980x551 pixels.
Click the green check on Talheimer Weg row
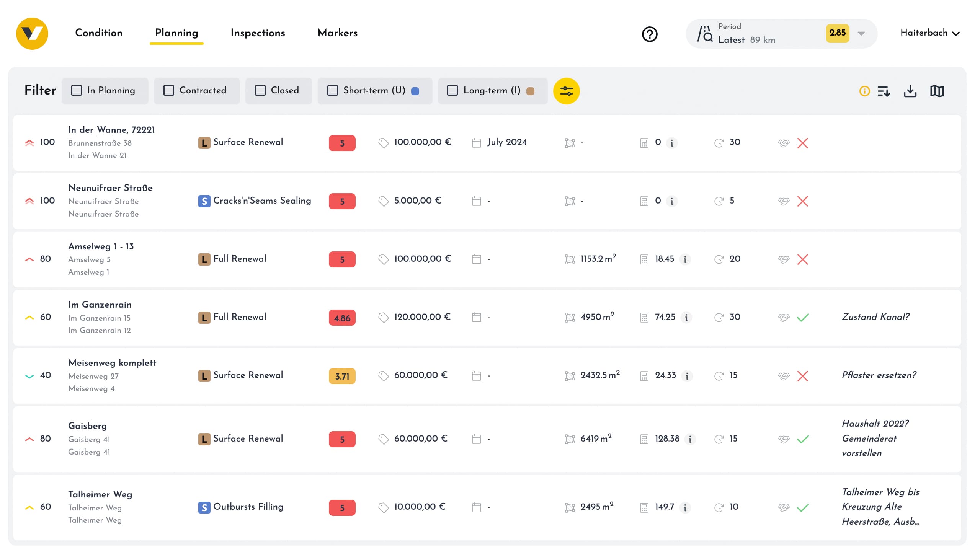(x=803, y=507)
